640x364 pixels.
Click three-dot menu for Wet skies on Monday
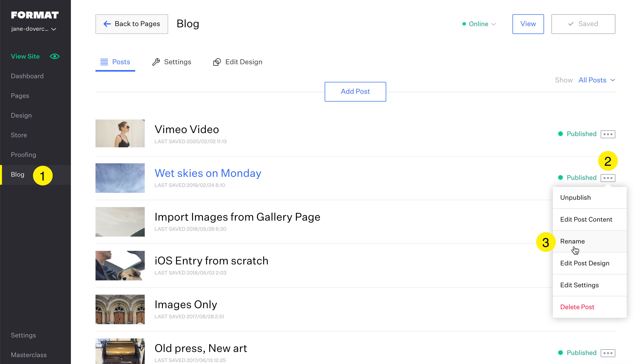pyautogui.click(x=608, y=178)
